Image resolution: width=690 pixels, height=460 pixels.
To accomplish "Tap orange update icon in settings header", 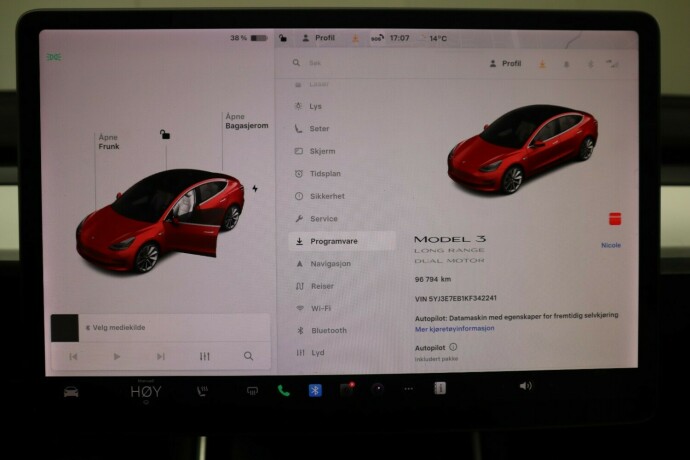I will pos(542,64).
